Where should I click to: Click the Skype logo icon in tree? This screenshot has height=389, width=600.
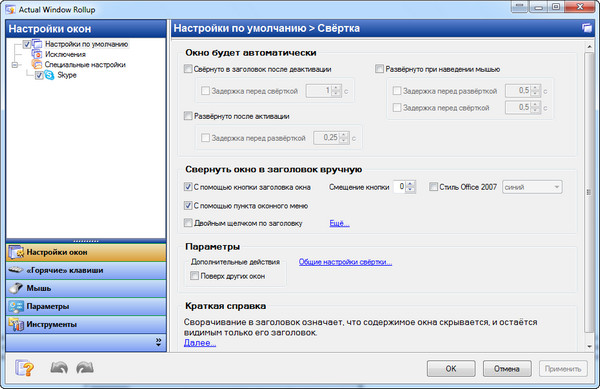(49, 75)
